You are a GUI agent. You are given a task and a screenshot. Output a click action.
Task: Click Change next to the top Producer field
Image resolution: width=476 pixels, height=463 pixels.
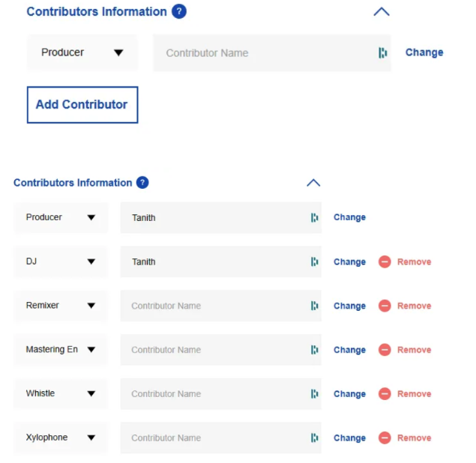point(424,52)
